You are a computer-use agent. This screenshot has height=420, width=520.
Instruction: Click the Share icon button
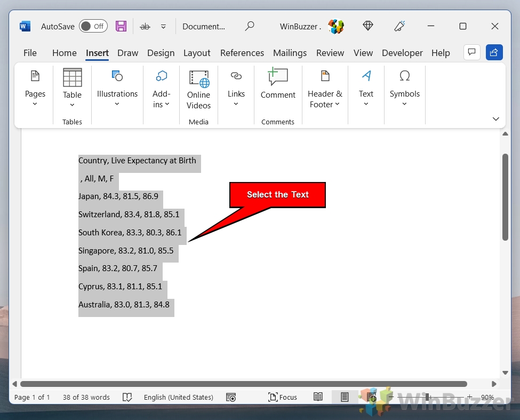494,52
